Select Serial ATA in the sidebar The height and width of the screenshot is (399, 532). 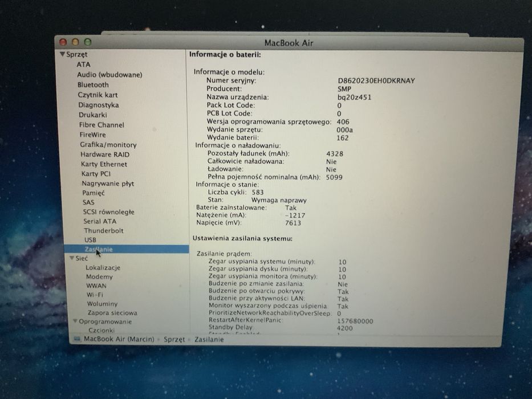[100, 221]
